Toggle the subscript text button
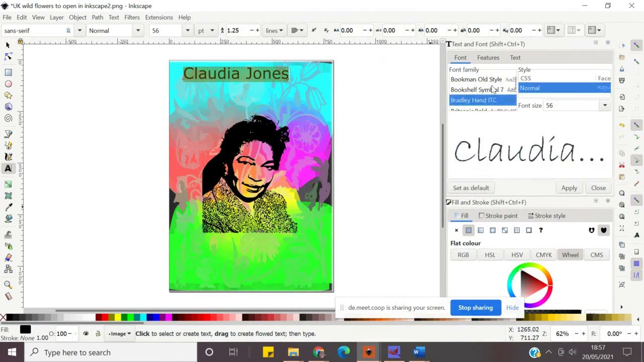 pyautogui.click(x=326, y=30)
